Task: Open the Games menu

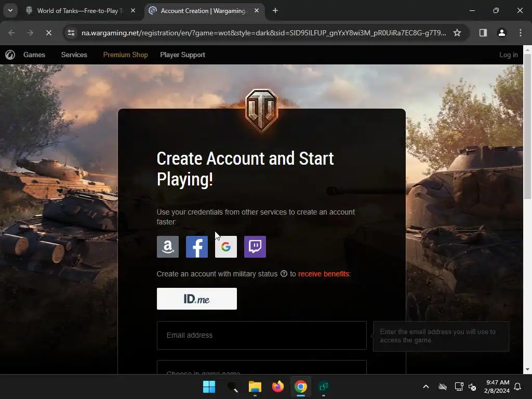Action: coord(34,55)
